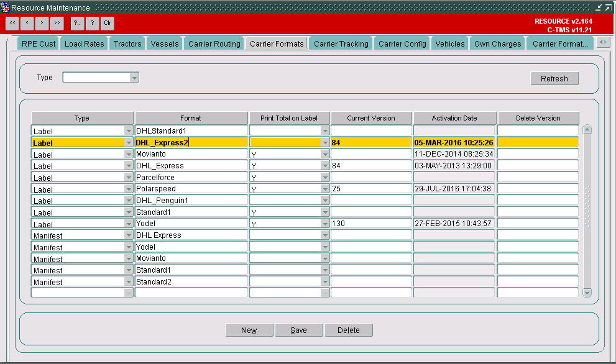
Task: Open Print Total dropdown for Yodel Label row
Action: [325, 224]
